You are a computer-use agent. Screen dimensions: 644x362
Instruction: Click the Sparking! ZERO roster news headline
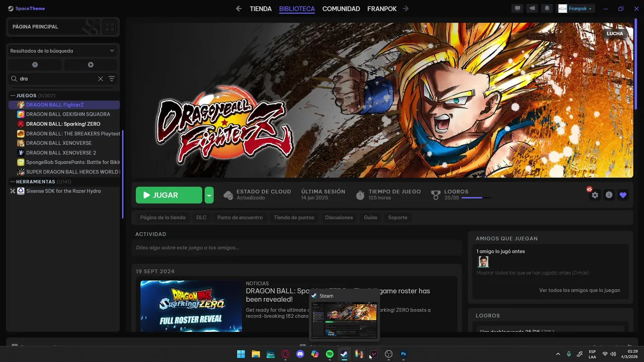tap(338, 295)
